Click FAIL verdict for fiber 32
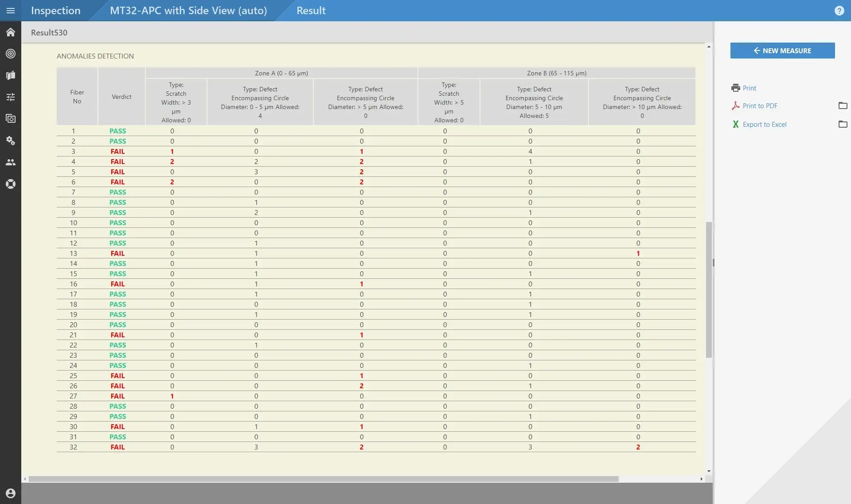 tap(117, 447)
